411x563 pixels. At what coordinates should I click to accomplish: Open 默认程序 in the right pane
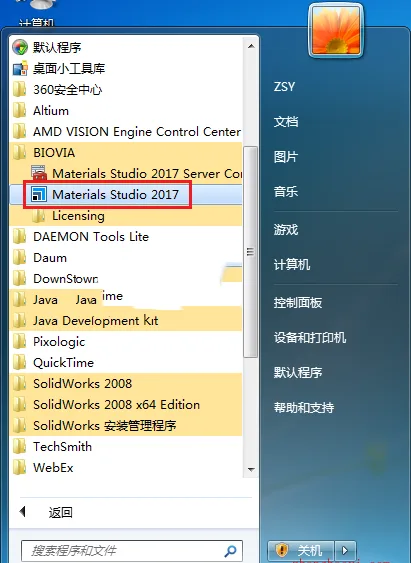click(298, 372)
